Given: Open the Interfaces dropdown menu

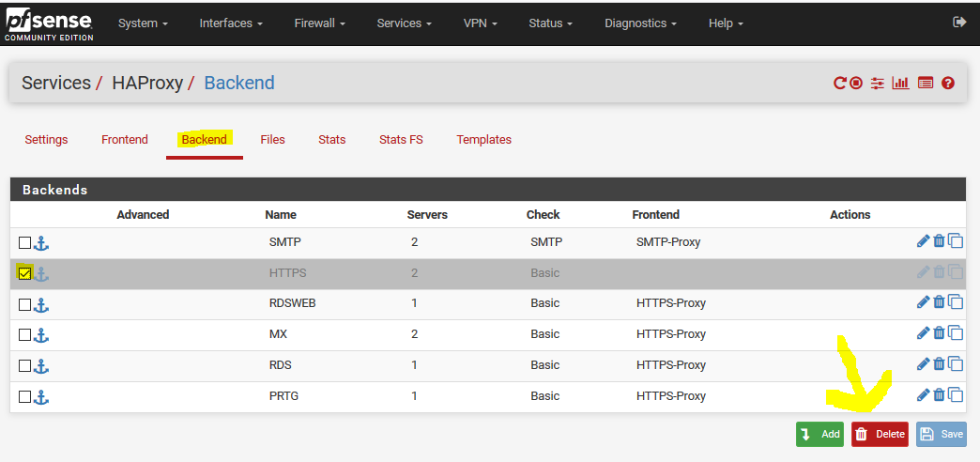Looking at the screenshot, I should [x=231, y=23].
